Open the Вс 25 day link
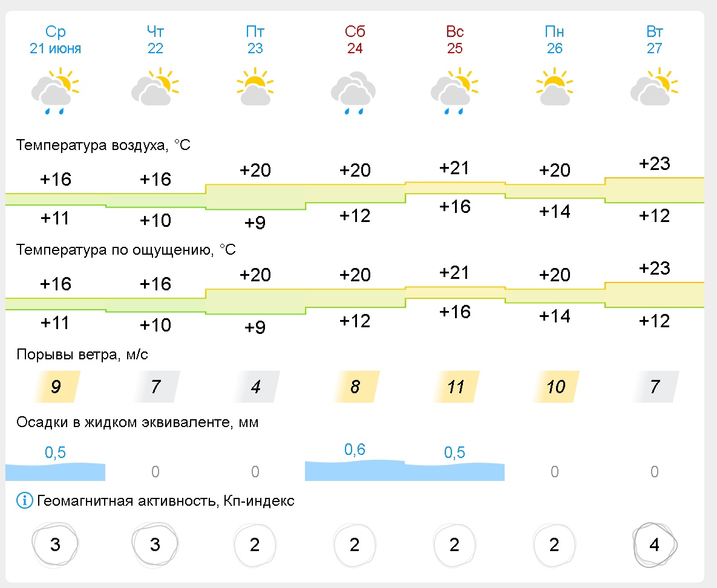The width and height of the screenshot is (717, 588). [454, 40]
